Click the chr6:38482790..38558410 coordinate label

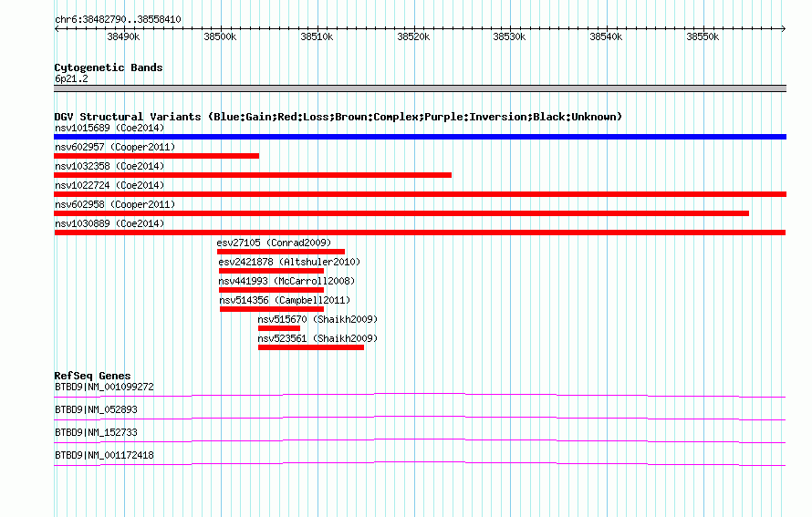(x=118, y=20)
